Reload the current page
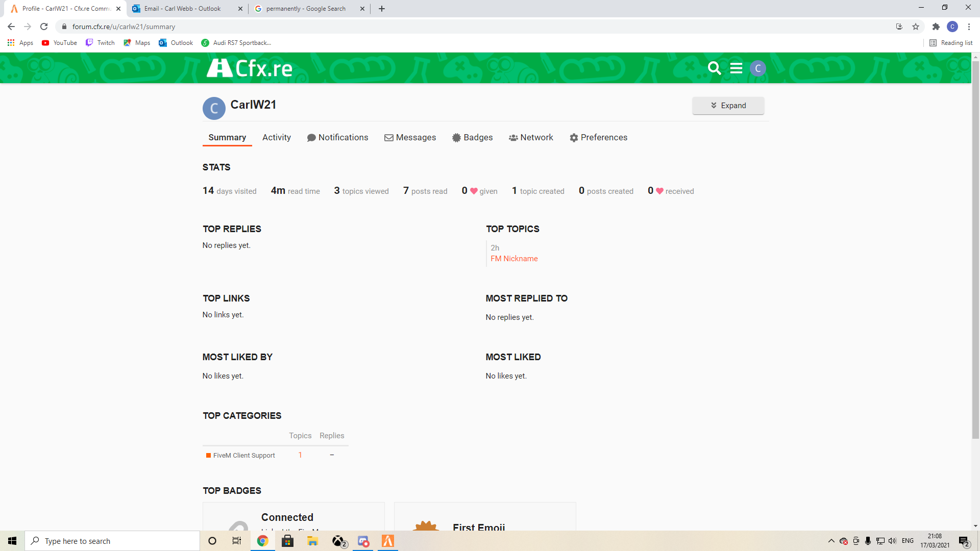980x551 pixels. [x=44, y=27]
